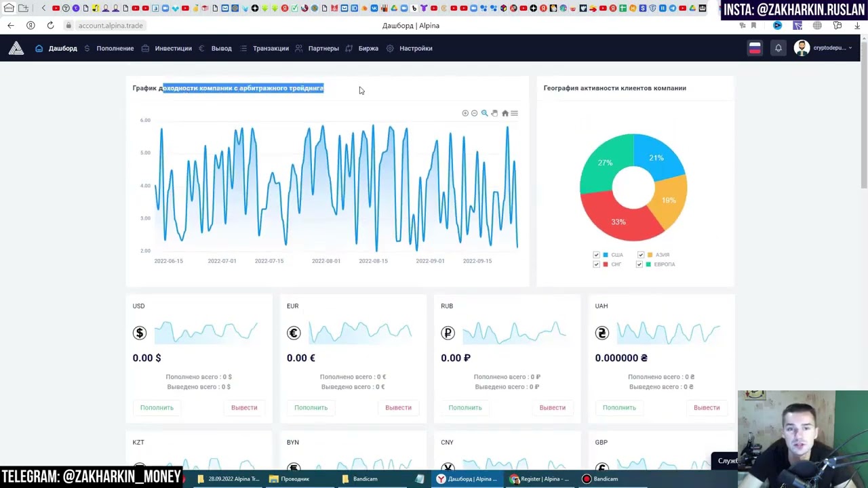The width and height of the screenshot is (868, 488).
Task: Open the Дашборд menu item
Action: tap(56, 48)
